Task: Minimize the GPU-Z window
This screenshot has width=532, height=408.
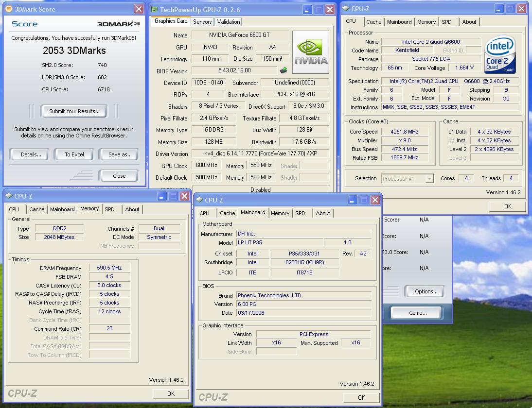Action: pos(307,10)
